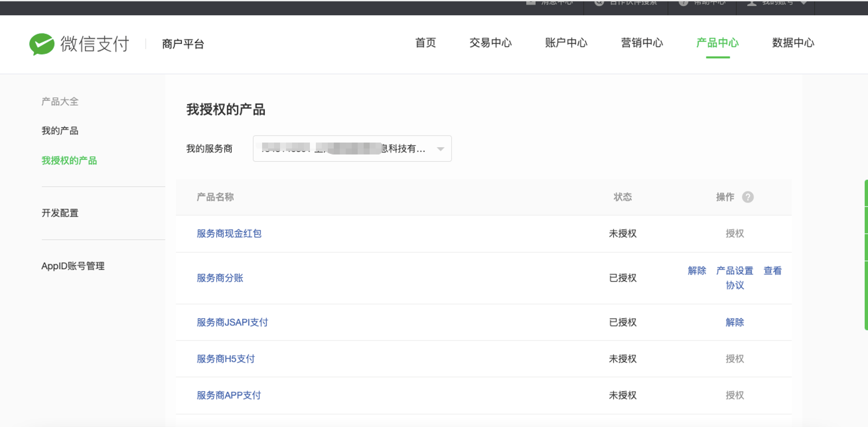This screenshot has height=427, width=868.
Task: Open the 服务商分账 product link
Action: 220,278
